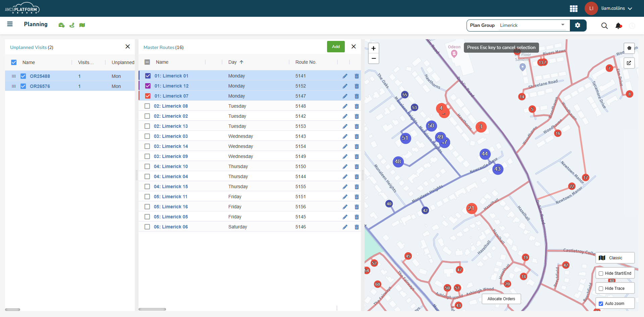This screenshot has height=317, width=644.
Task: Edit route 01: Limerick 01
Action: pyautogui.click(x=345, y=76)
